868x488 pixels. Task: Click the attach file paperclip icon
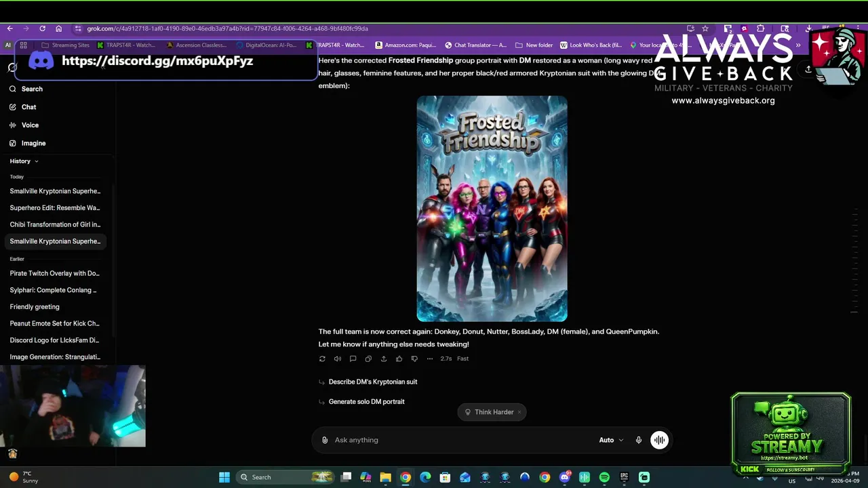click(325, 440)
